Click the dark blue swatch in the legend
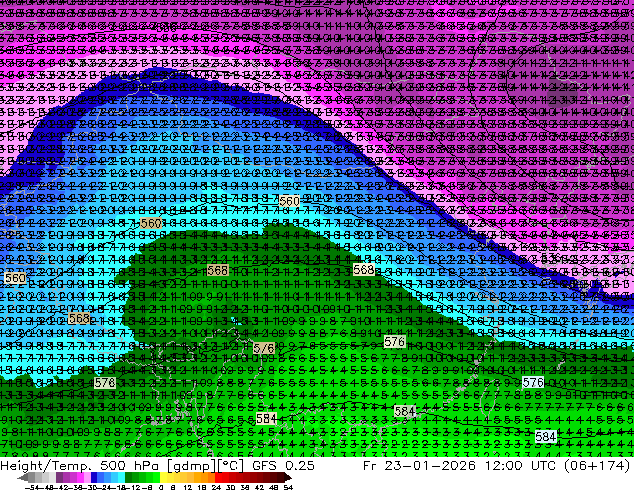Screen dimensions: 634x490 [x=94, y=477]
